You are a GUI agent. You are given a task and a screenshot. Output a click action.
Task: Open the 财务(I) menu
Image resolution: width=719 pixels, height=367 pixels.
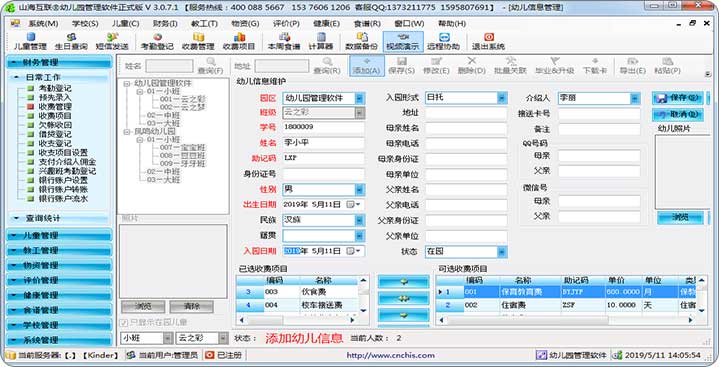point(165,23)
